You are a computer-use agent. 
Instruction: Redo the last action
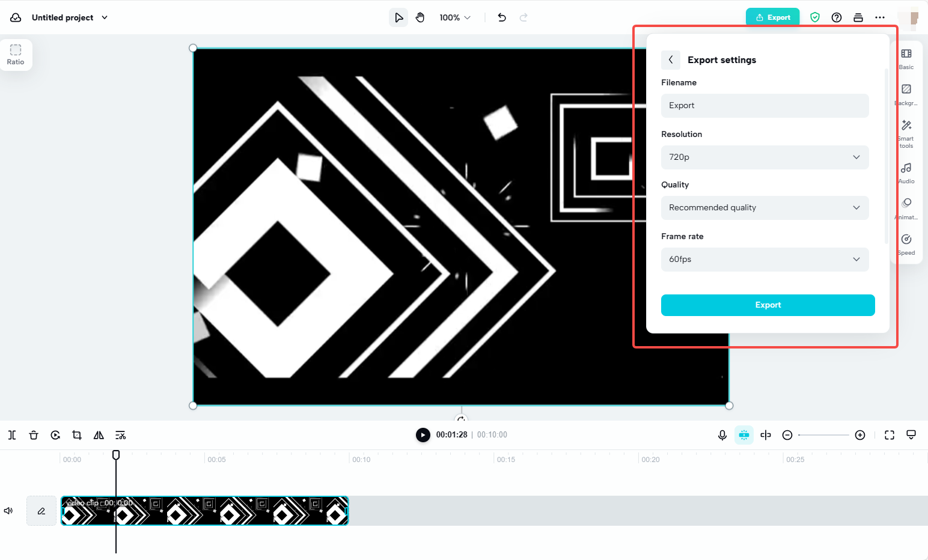524,17
